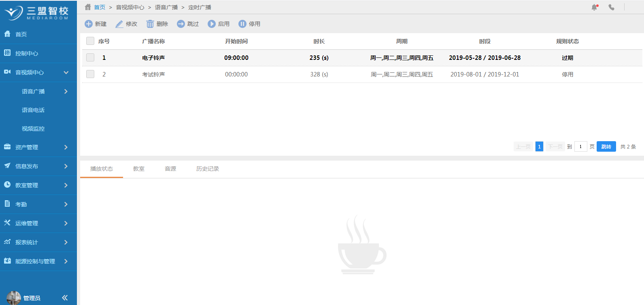Click the phone icon in top bar

[x=611, y=7]
